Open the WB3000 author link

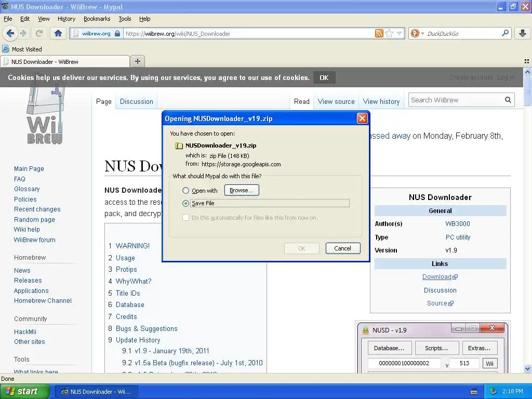[458, 223]
